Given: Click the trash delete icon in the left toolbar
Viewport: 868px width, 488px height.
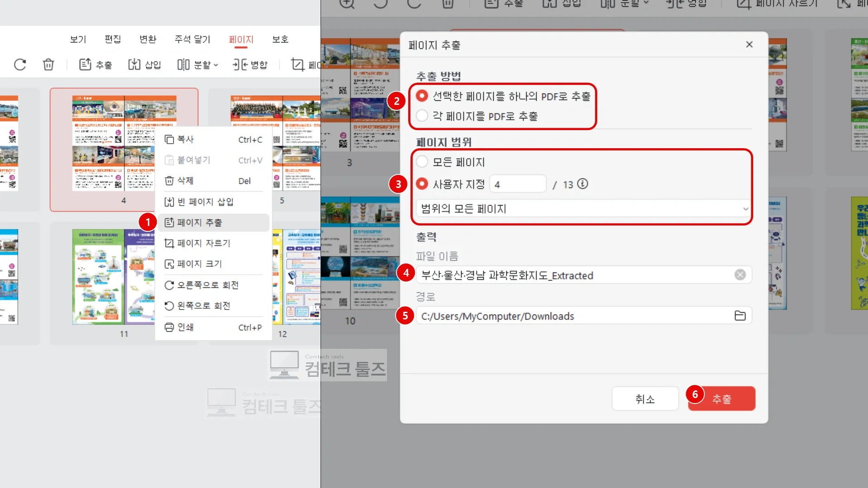Looking at the screenshot, I should 48,65.
